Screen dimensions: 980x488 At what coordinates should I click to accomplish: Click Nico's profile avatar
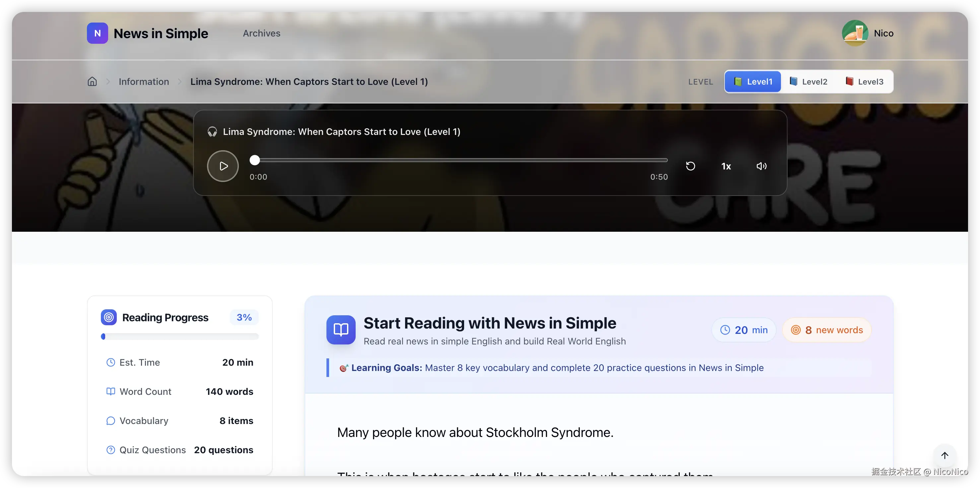point(855,33)
